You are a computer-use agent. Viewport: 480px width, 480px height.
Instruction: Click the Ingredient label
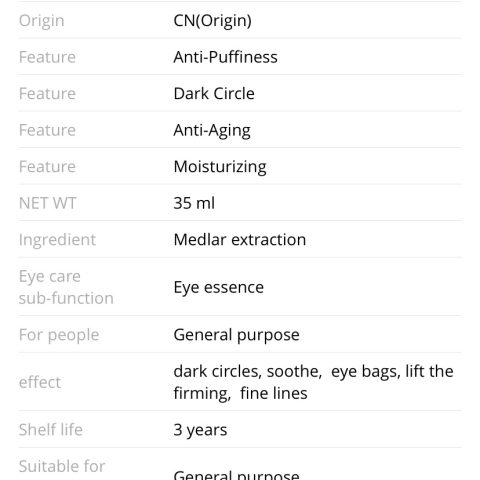click(57, 240)
